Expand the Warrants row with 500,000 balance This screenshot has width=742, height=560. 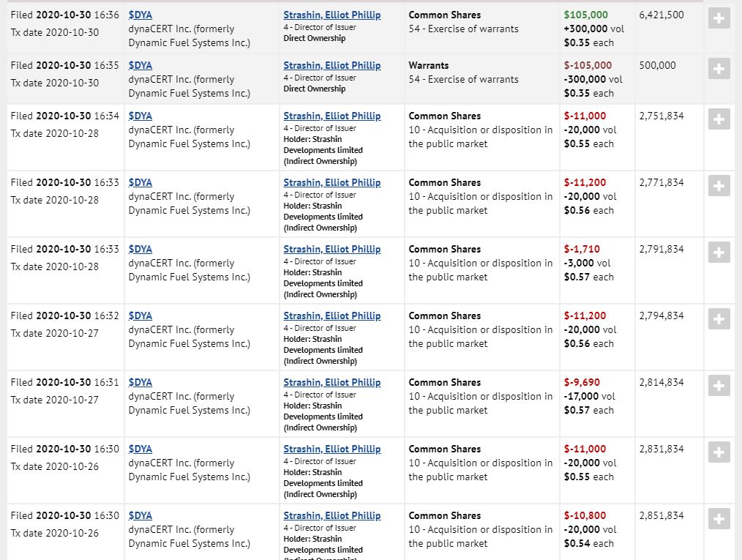719,69
